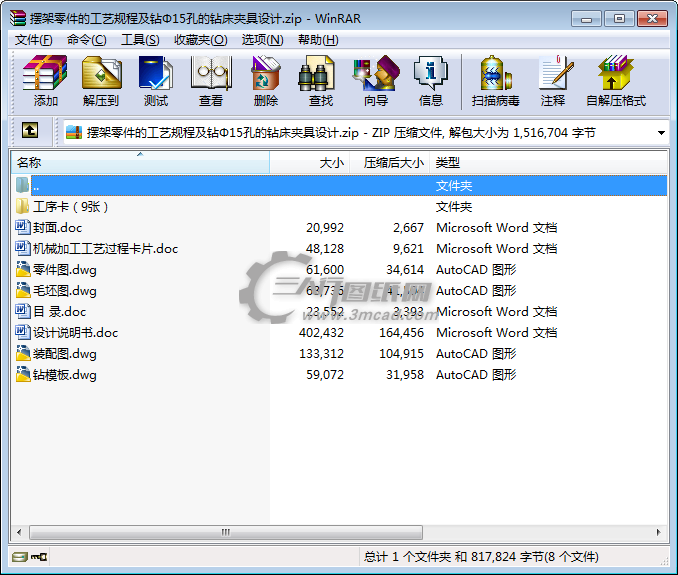The height and width of the screenshot is (575, 678).
Task: Run the Test (测试) archive tool
Action: click(156, 81)
